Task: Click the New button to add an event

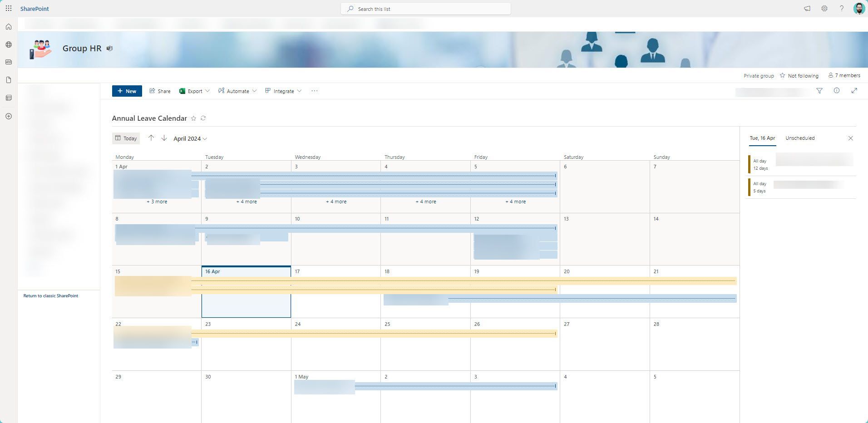Action: pos(127,91)
